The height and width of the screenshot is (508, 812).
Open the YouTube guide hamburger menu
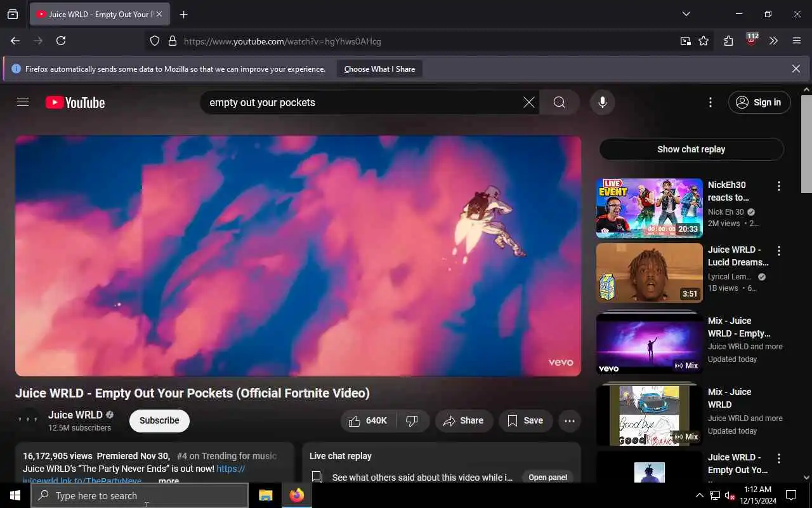tap(23, 102)
